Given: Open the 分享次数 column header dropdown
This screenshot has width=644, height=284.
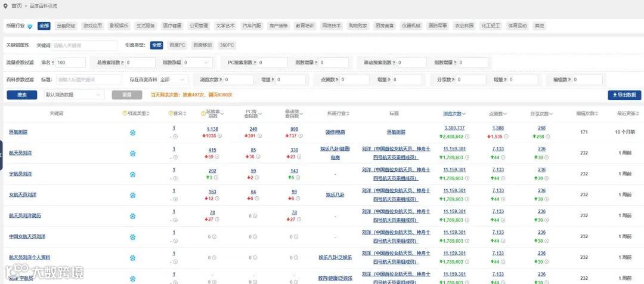Looking at the screenshot, I should tap(551, 114).
